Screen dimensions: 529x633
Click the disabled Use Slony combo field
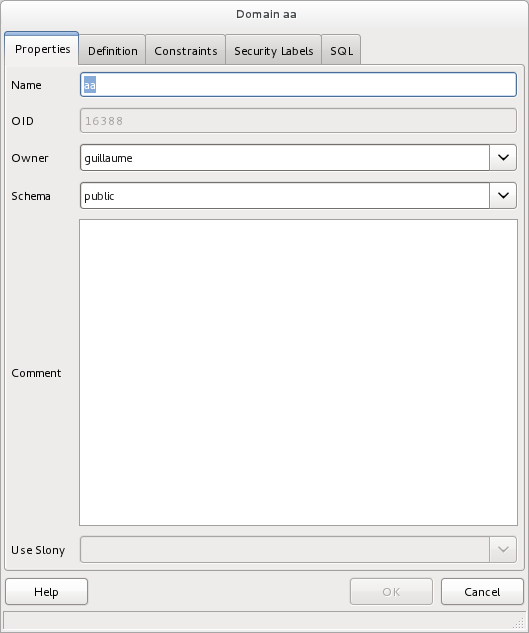point(285,549)
